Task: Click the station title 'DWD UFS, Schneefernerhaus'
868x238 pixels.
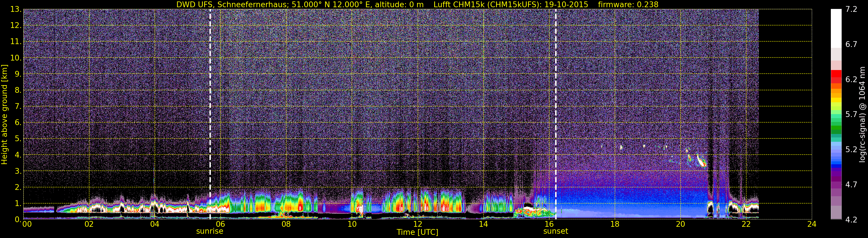Action: tap(232, 5)
